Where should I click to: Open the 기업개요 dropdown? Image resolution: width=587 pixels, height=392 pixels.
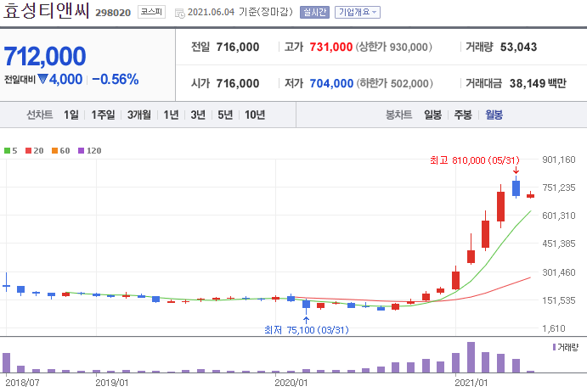(x=358, y=13)
